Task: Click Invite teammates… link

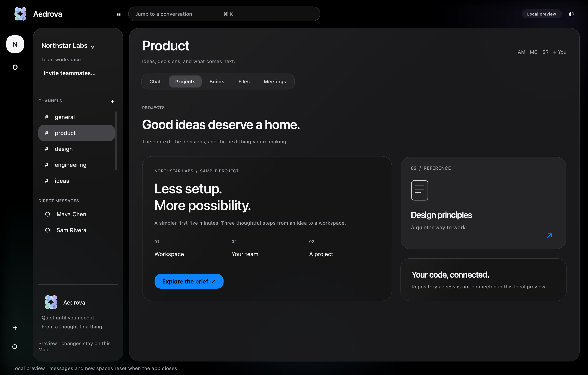Action: 70,73
